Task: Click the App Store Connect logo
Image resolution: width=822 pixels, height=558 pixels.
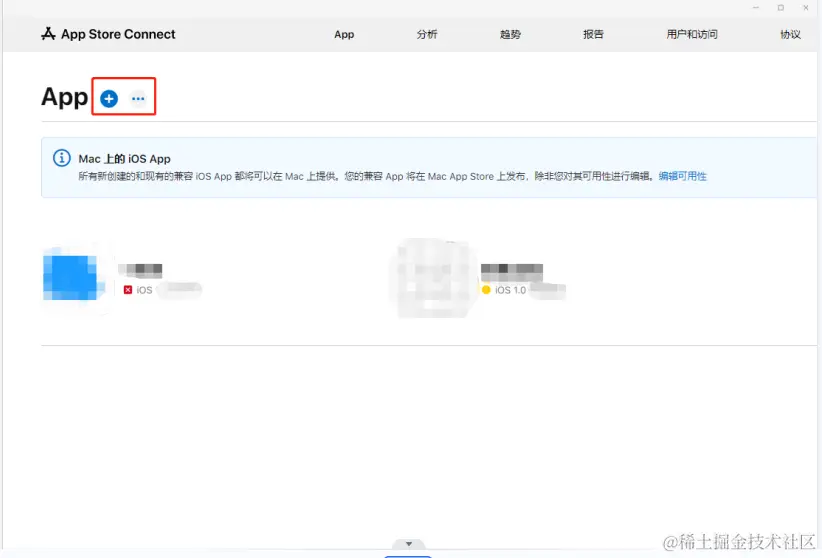Action: tap(108, 34)
